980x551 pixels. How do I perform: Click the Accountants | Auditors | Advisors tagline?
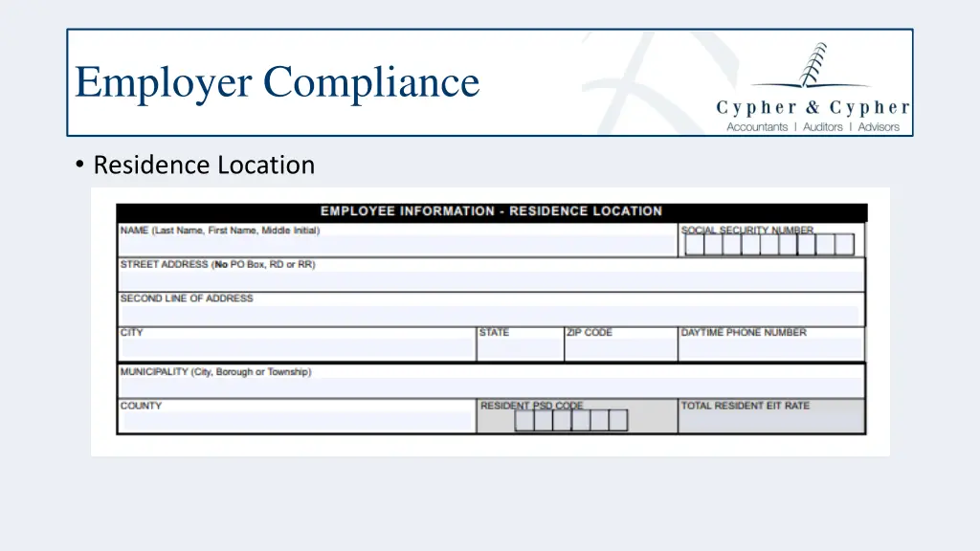click(813, 127)
